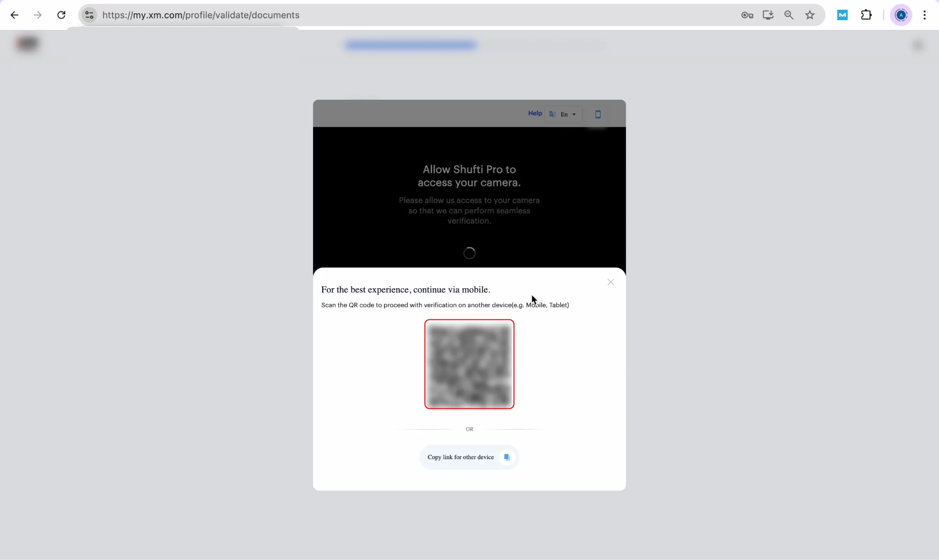939x560 pixels.
Task: Open the extensions puzzle piece icon
Action: (866, 15)
